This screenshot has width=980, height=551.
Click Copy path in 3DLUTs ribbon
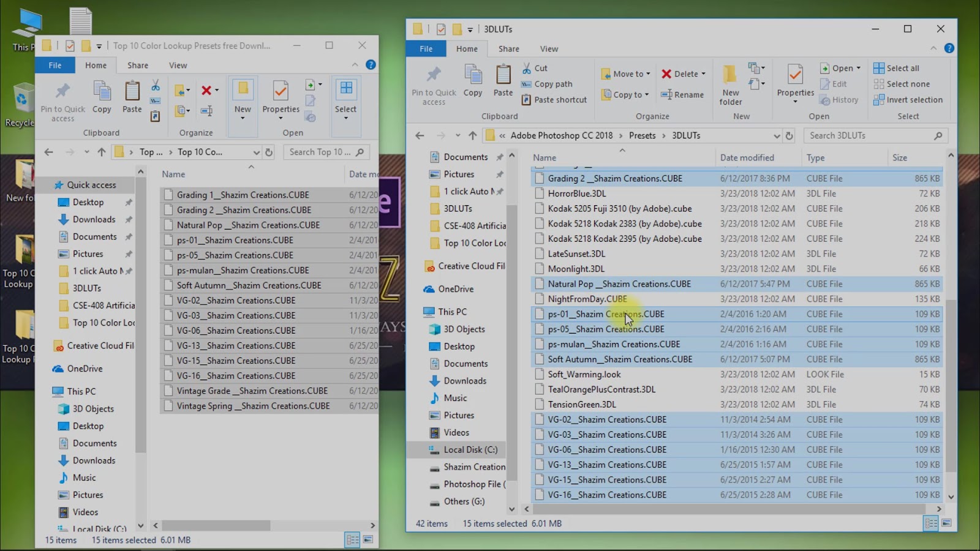coord(547,84)
